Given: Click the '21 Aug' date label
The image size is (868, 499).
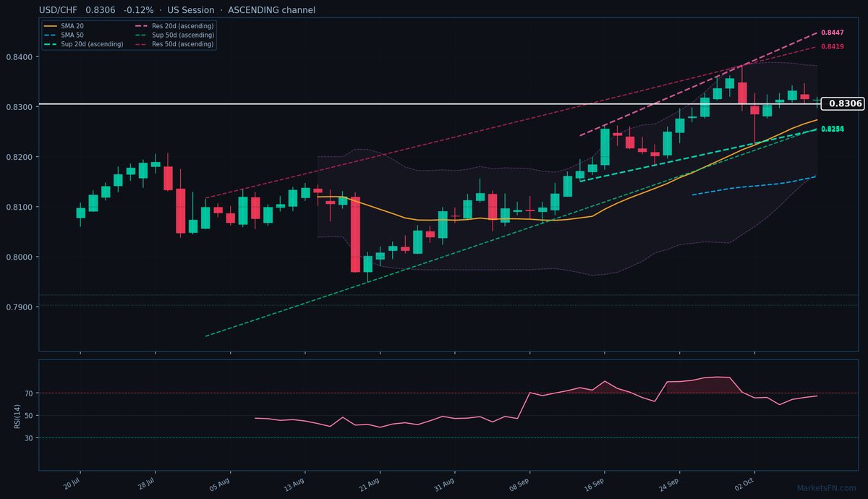Looking at the screenshot, I should (371, 485).
